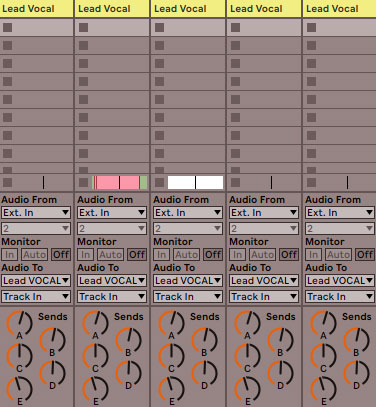The width and height of the screenshot is (376, 407).
Task: Stop clip in slot 4 of second Lead Vocal track
Action: coord(83,81)
